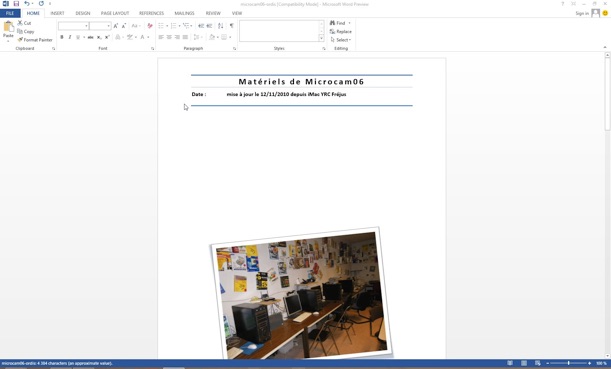The width and height of the screenshot is (611, 369).
Task: Toggle subscript formatting
Action: point(99,37)
